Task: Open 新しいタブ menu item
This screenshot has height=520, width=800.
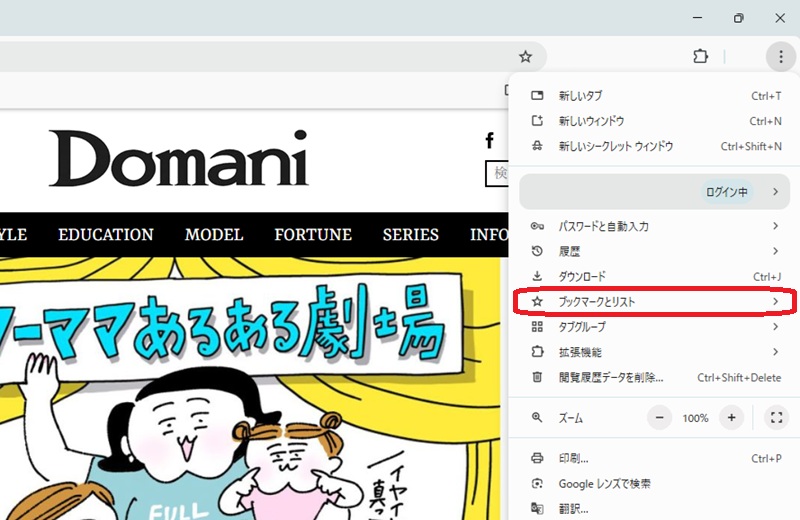Action: 654,95
